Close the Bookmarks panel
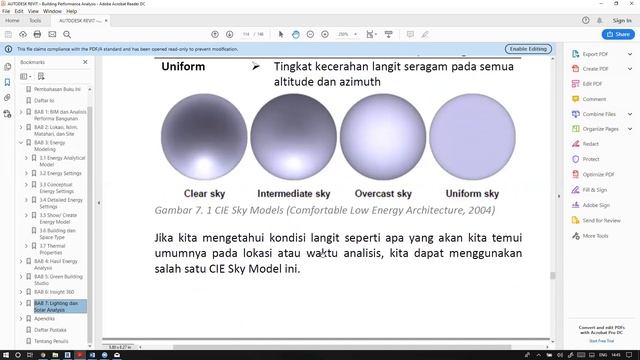Screen dimensions: 640x360 click(85, 62)
